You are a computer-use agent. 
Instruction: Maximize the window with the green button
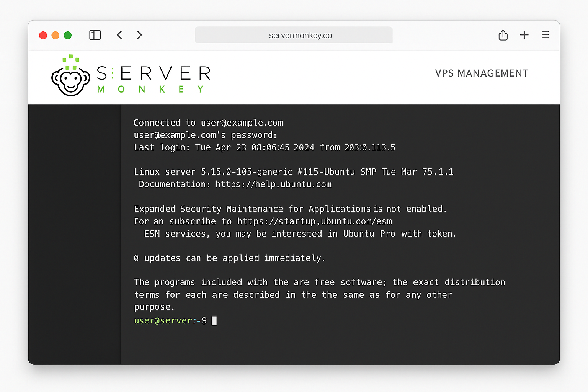coord(68,35)
